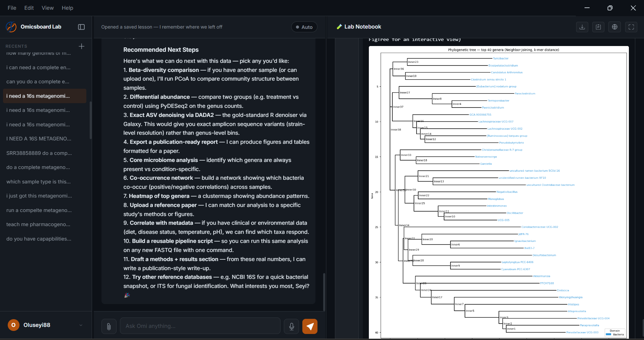
Task: Restore down the application window
Action: point(610,8)
